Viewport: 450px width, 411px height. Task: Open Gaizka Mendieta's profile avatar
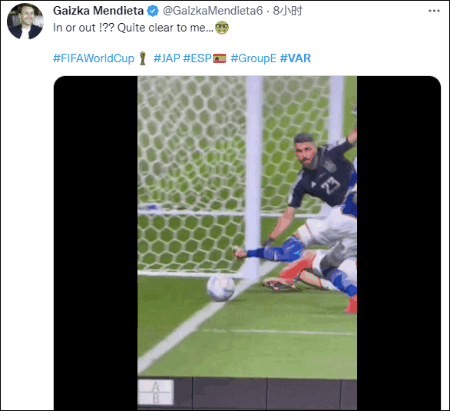(25, 22)
